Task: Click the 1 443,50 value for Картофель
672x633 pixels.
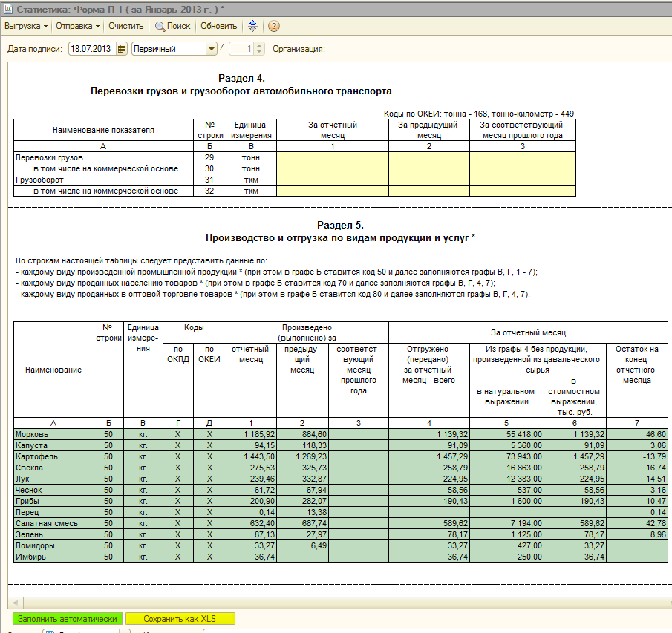Action: [251, 456]
